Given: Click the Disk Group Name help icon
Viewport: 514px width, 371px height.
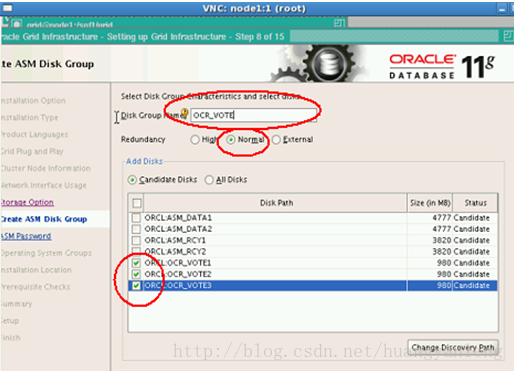Looking at the screenshot, I should (x=184, y=113).
